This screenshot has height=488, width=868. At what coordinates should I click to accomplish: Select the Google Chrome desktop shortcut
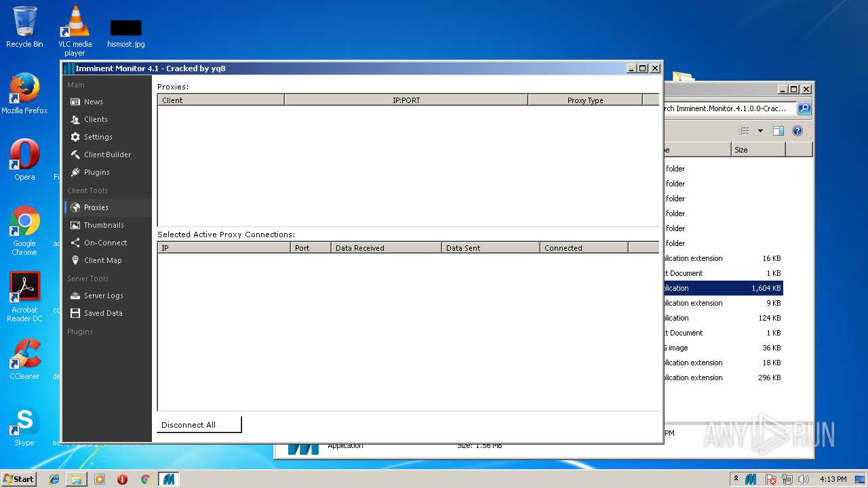[24, 230]
